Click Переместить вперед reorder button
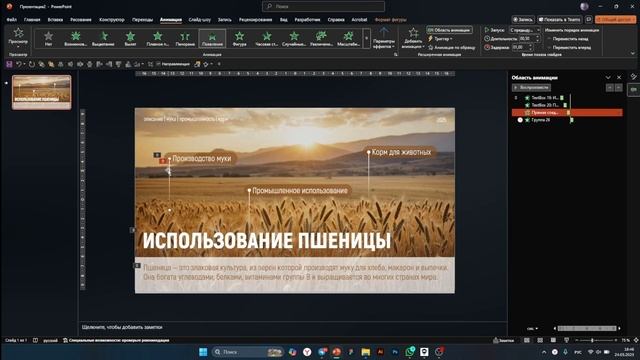 pos(569,47)
